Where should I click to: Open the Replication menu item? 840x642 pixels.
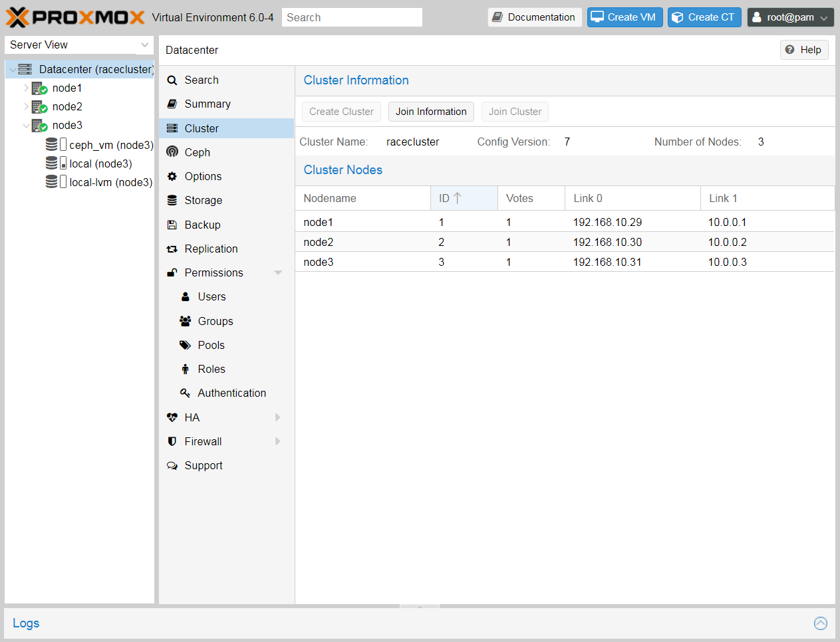[226, 249]
